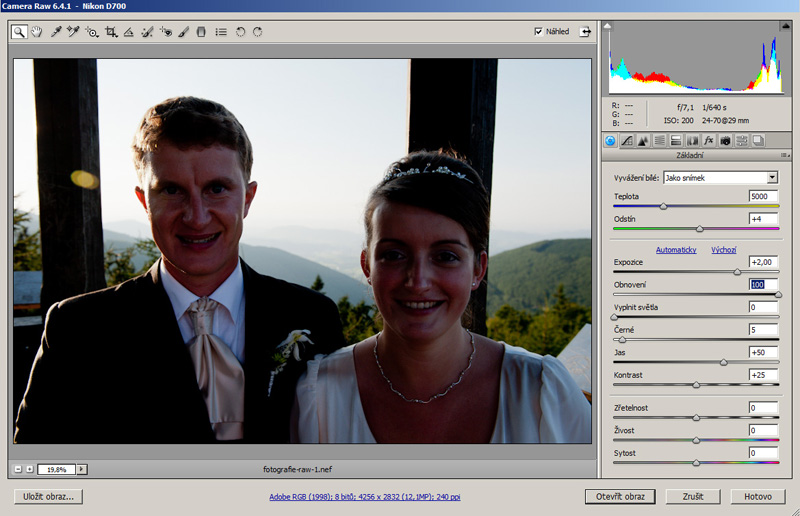Click the Teplota value input field

pos(763,196)
